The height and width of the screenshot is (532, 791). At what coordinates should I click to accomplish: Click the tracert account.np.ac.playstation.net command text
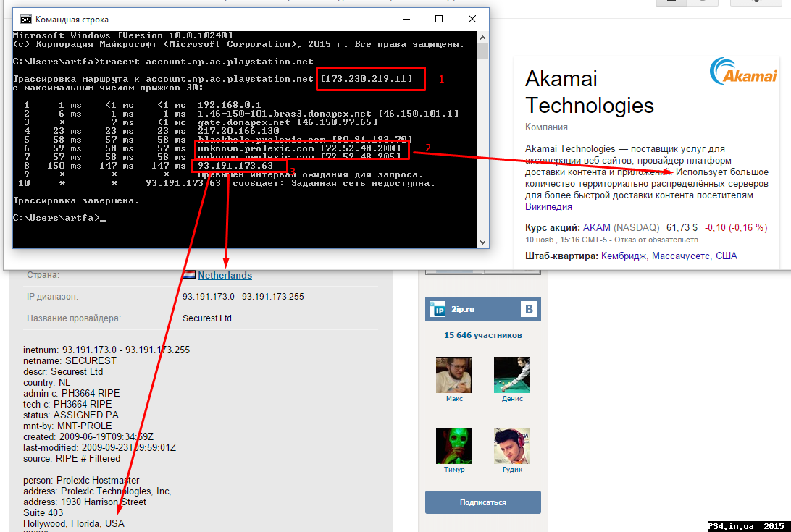pos(206,62)
